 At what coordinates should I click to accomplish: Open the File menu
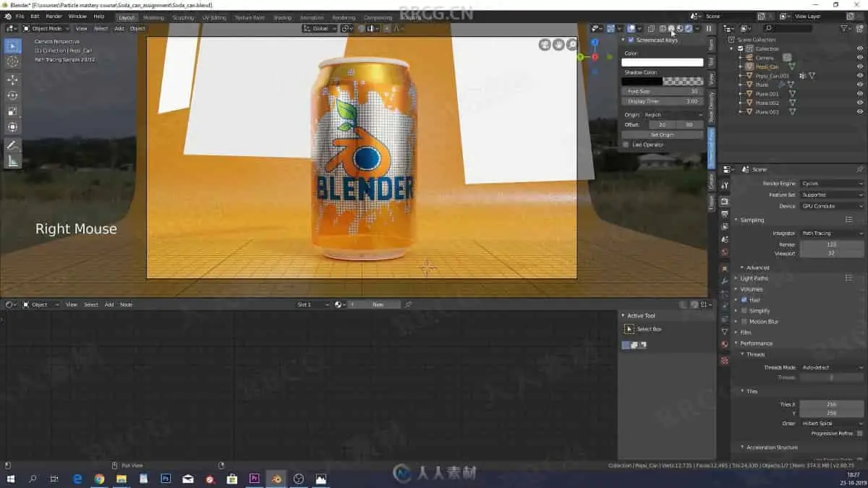tap(20, 16)
